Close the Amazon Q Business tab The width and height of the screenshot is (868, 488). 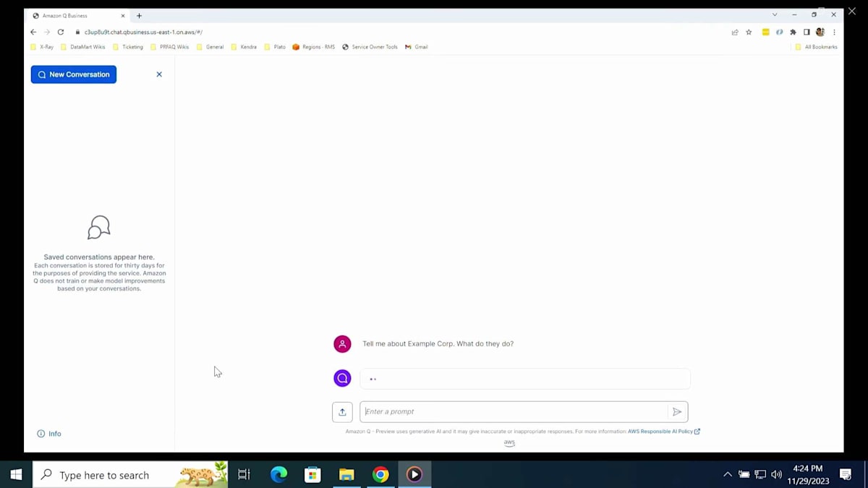(122, 15)
